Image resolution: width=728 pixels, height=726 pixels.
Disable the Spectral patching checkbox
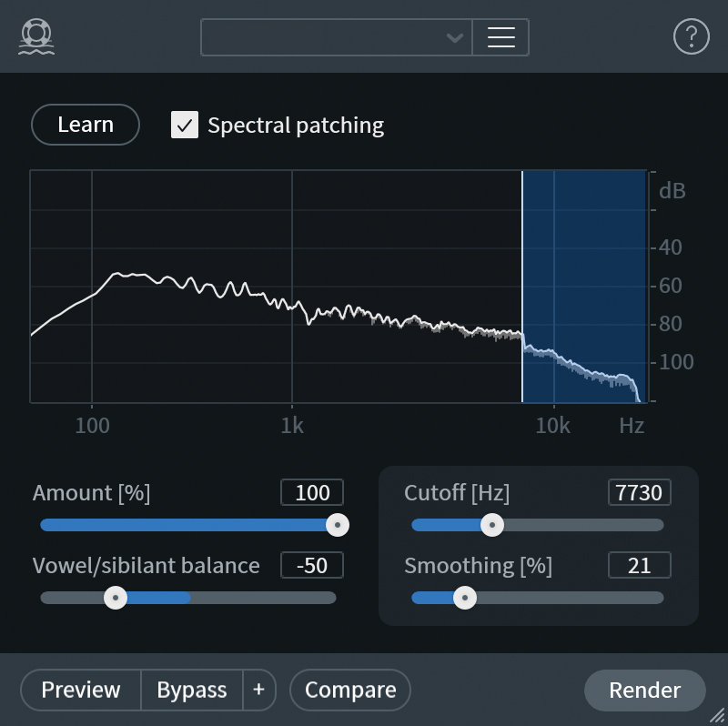tap(185, 125)
